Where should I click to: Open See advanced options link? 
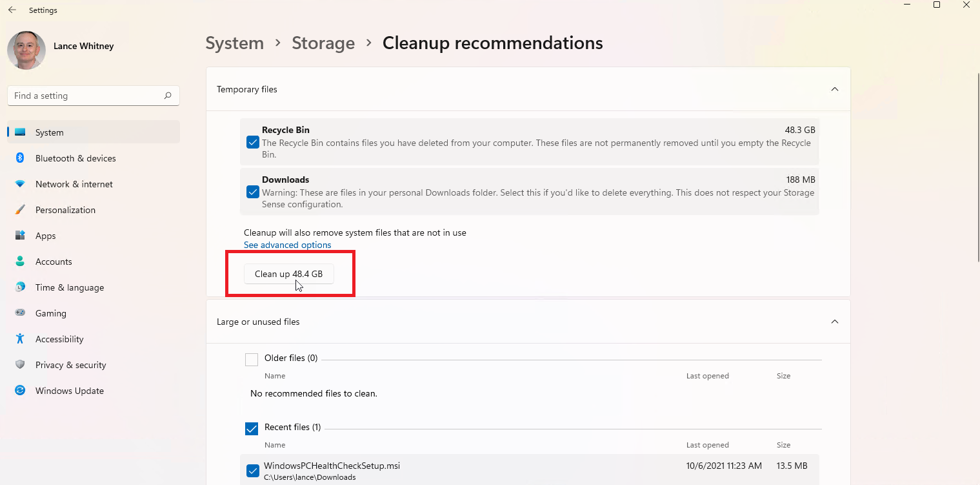click(288, 245)
